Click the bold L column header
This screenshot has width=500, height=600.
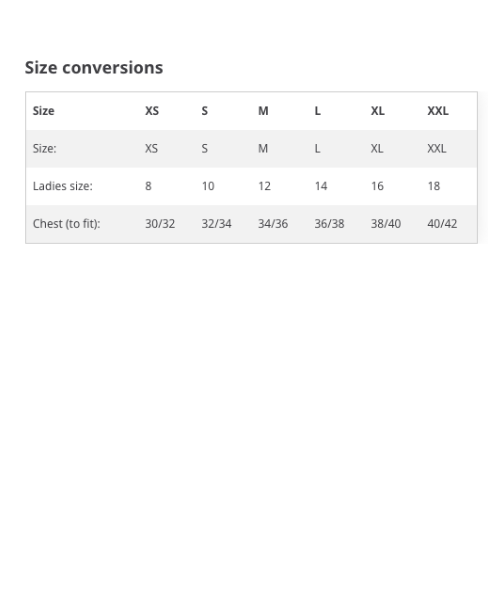pos(318,111)
